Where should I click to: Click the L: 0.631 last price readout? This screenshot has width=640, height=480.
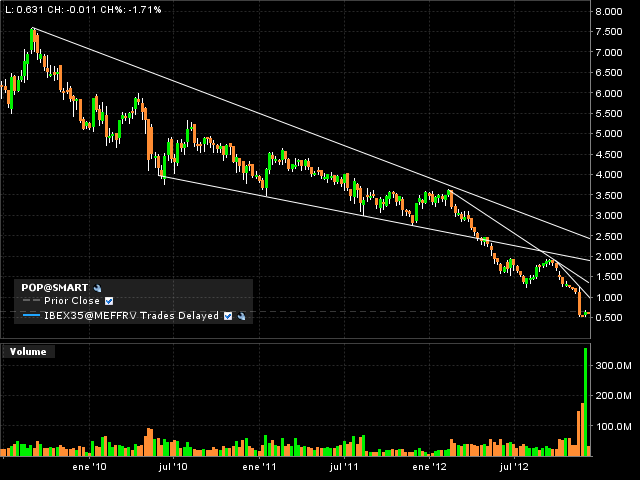click(x=24, y=9)
